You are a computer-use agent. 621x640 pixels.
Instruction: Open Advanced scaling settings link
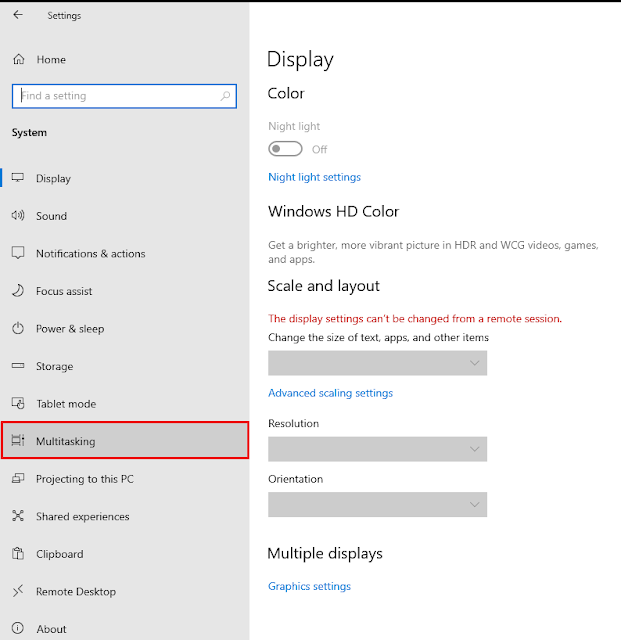330,393
